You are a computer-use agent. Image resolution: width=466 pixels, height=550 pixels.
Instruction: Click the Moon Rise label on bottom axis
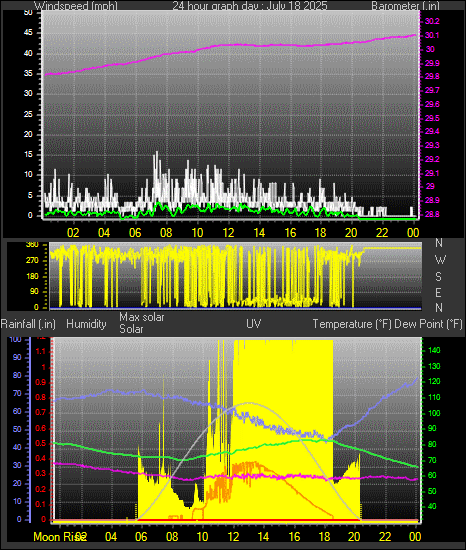pyautogui.click(x=60, y=537)
